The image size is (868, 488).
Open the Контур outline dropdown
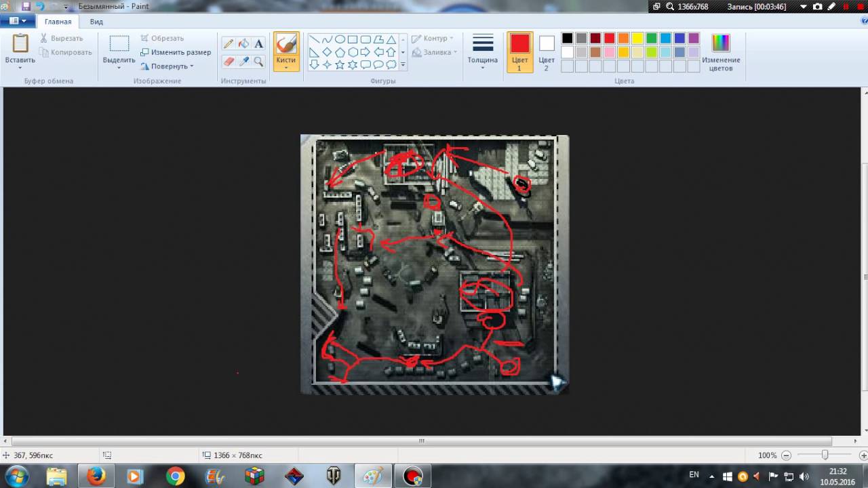[433, 39]
